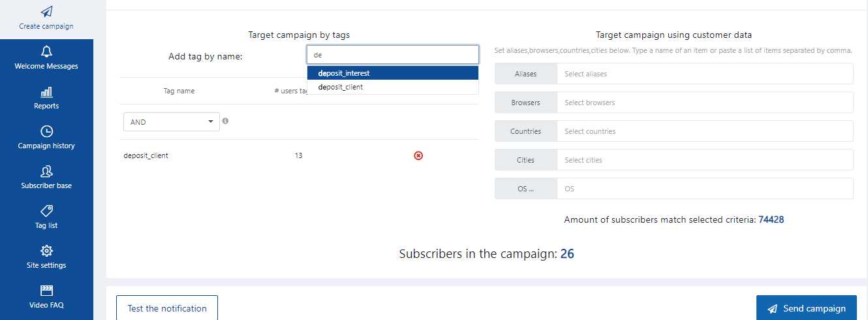868x320 pixels.
Task: Select deposit_client from tag suggestions
Action: click(393, 87)
